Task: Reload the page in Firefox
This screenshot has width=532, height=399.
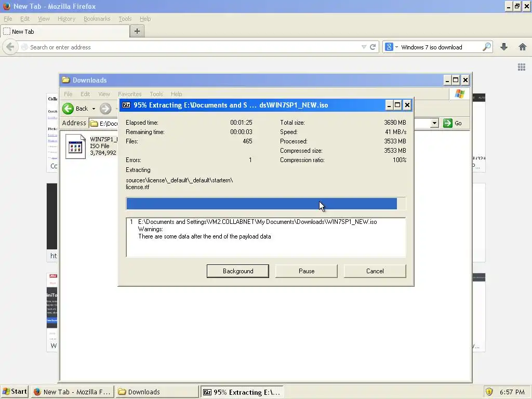Action: point(373,47)
